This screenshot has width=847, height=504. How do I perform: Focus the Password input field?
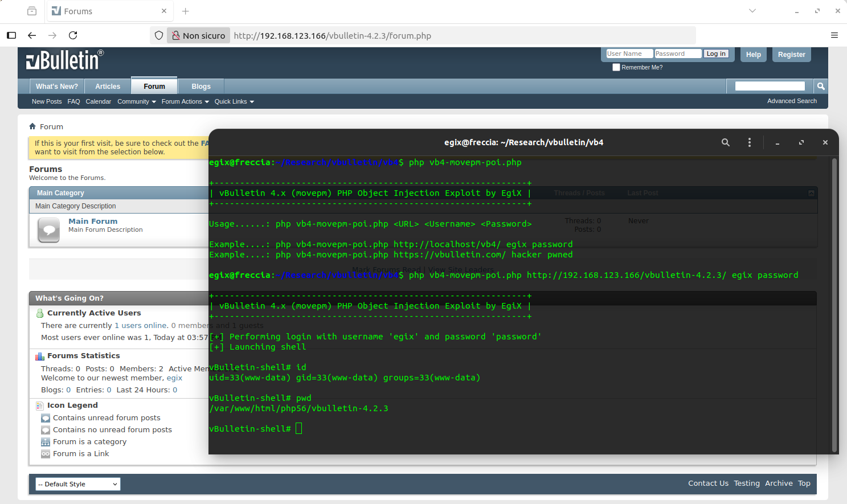coord(678,54)
